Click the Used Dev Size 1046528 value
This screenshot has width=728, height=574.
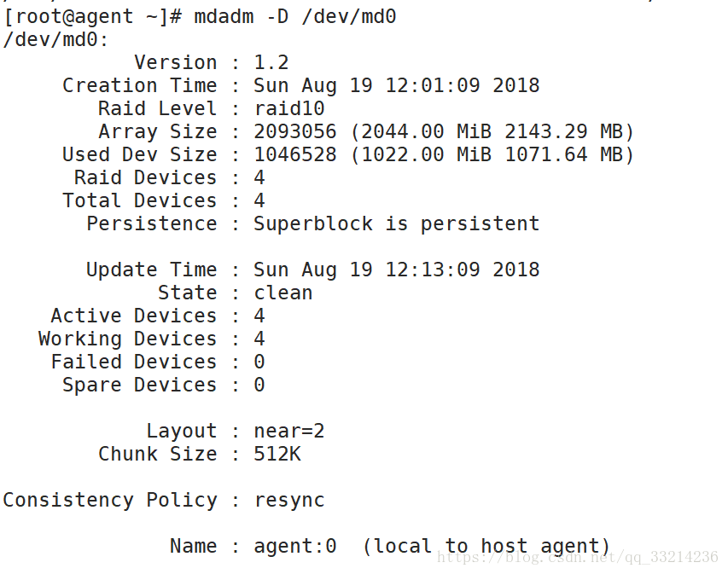coord(294,154)
